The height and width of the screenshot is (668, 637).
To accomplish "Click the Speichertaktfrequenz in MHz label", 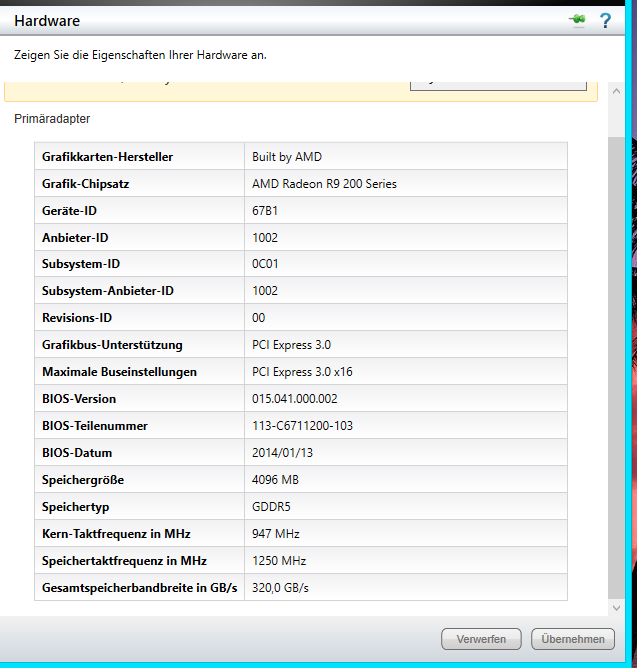I will [x=124, y=561].
